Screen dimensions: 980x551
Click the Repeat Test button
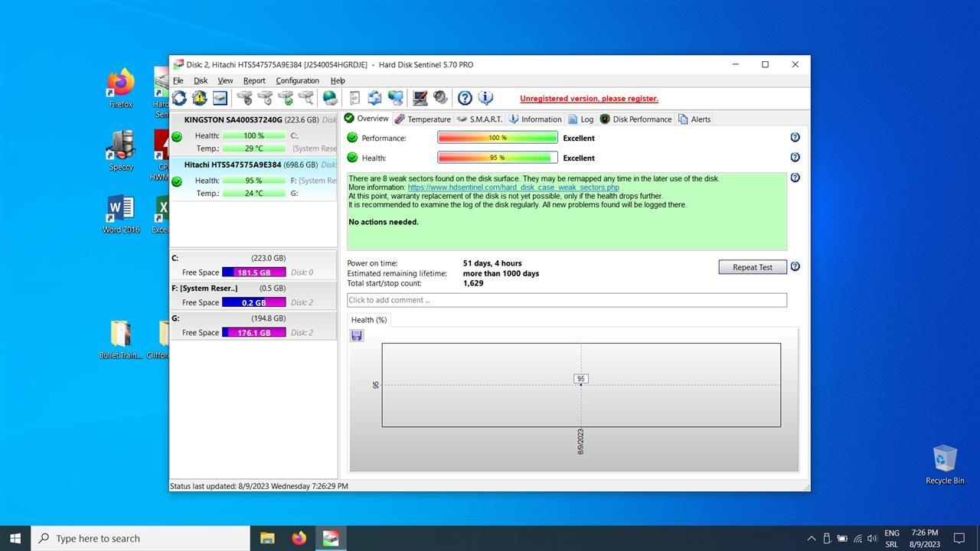coord(753,267)
